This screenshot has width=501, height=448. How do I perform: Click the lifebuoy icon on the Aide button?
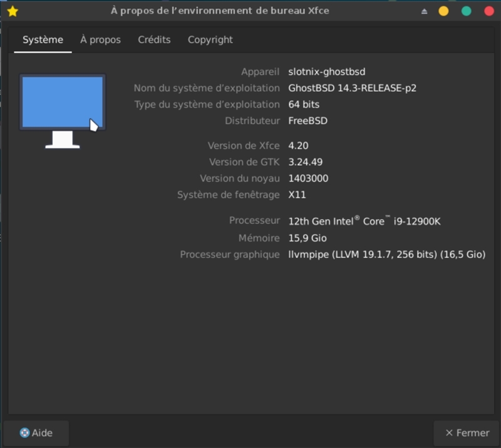(24, 433)
